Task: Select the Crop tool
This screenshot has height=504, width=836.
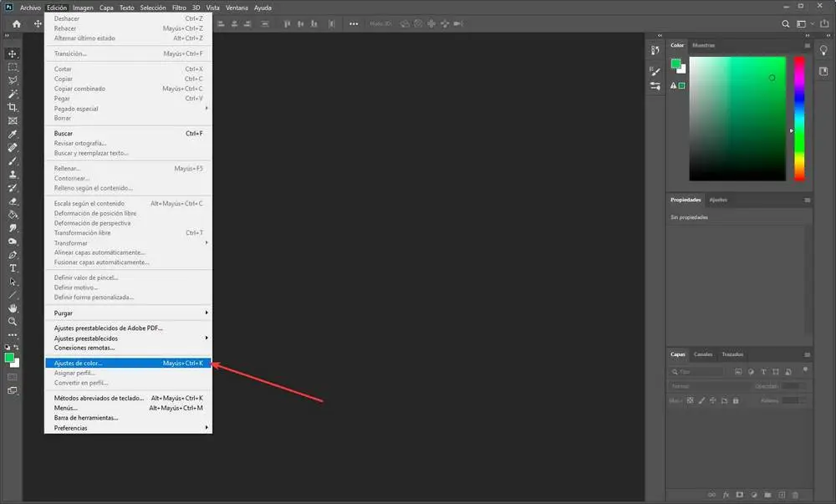Action: click(13, 107)
